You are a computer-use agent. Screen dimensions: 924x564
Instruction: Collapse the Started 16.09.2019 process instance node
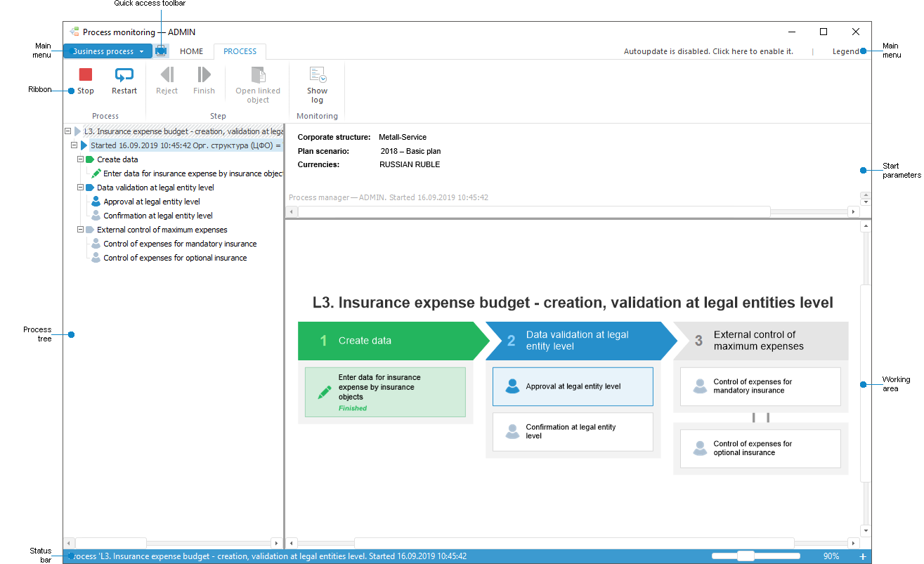(74, 145)
